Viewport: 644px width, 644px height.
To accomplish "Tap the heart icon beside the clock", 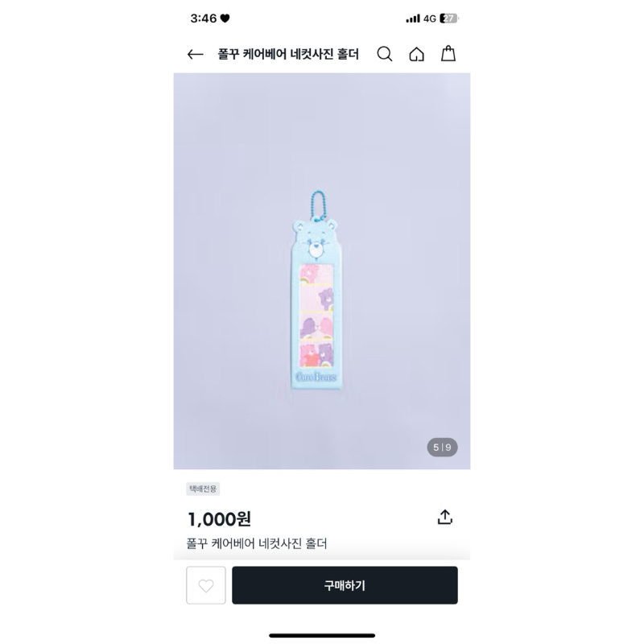I will (225, 19).
